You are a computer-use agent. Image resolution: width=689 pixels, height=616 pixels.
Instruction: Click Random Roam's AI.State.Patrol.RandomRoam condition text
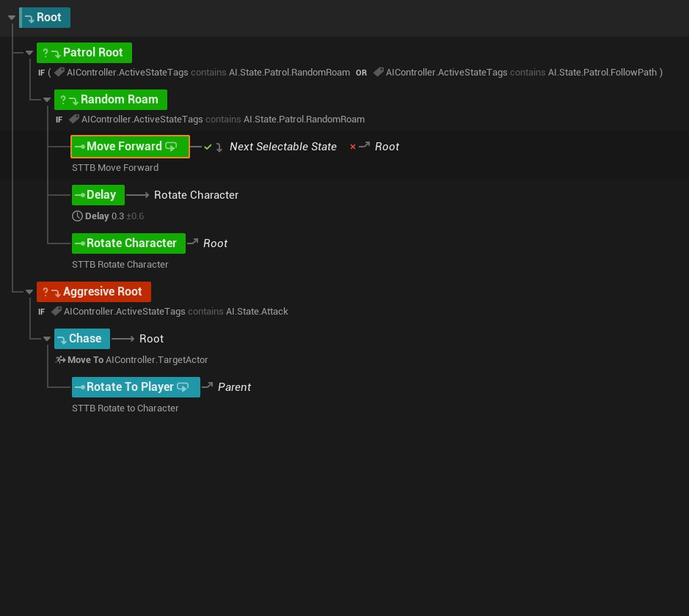click(304, 119)
